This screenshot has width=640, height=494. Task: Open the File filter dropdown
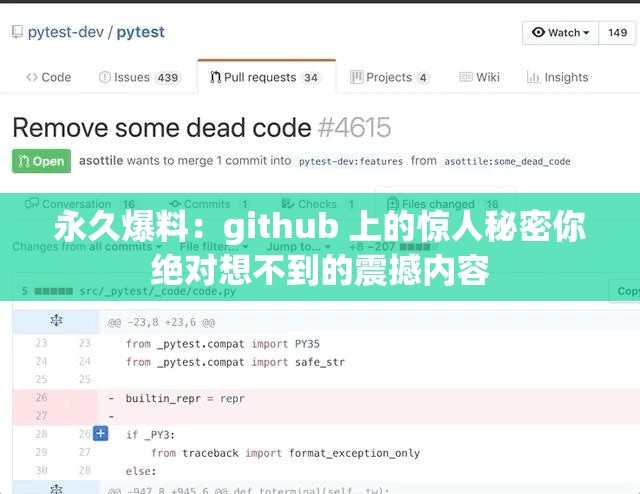(214, 247)
